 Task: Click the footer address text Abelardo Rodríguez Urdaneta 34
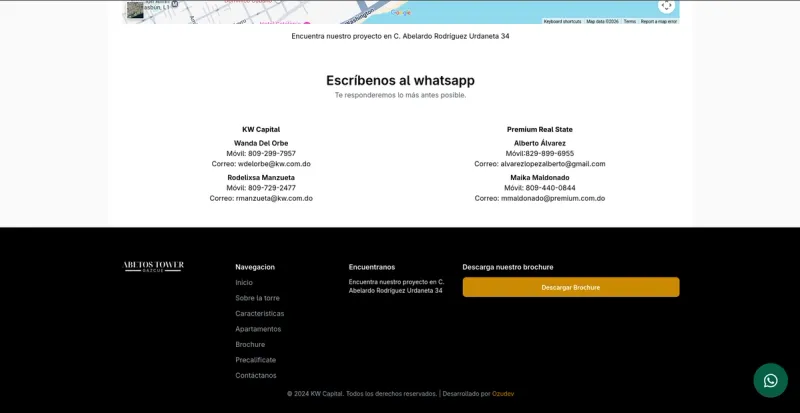[395, 290]
